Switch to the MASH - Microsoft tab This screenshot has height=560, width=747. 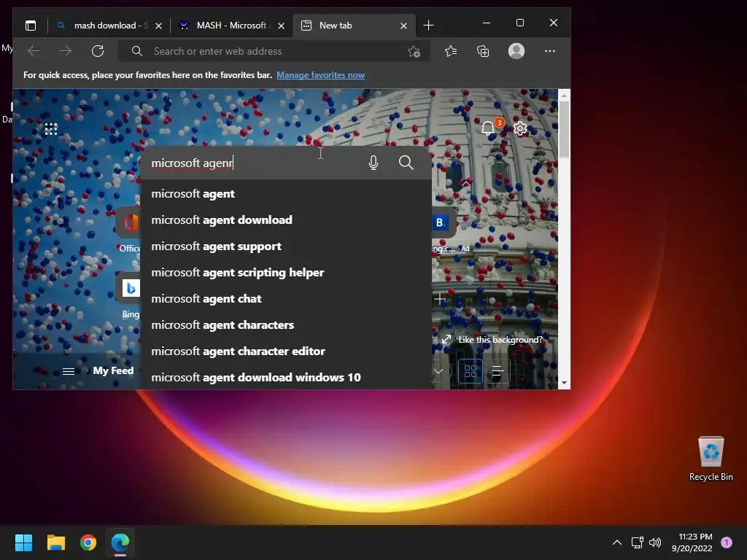[231, 26]
